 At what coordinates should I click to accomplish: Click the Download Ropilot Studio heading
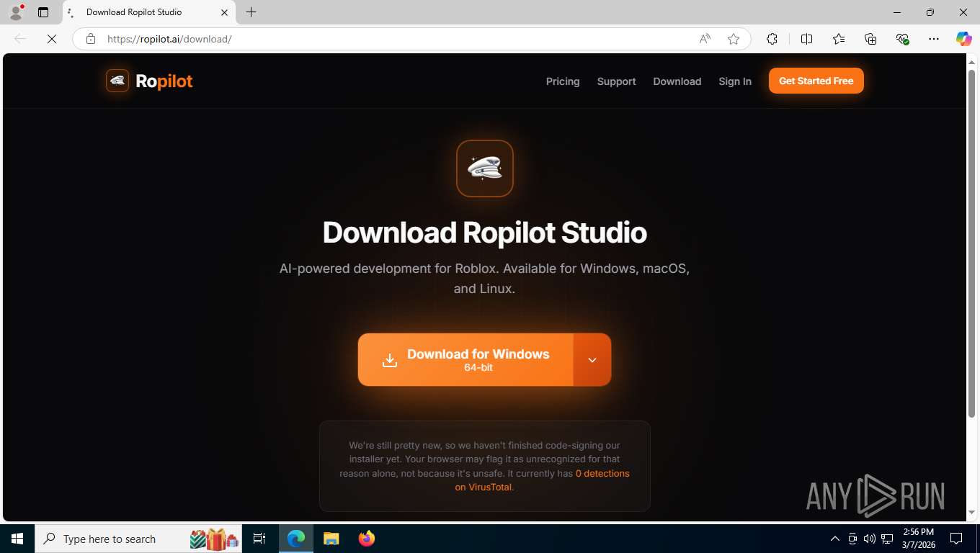tap(485, 233)
